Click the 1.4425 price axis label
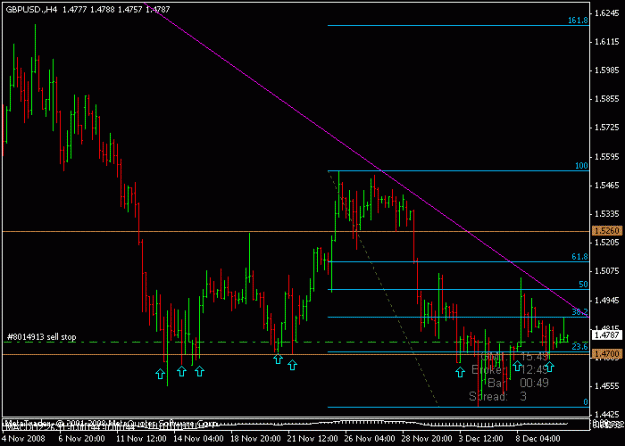 (607, 415)
